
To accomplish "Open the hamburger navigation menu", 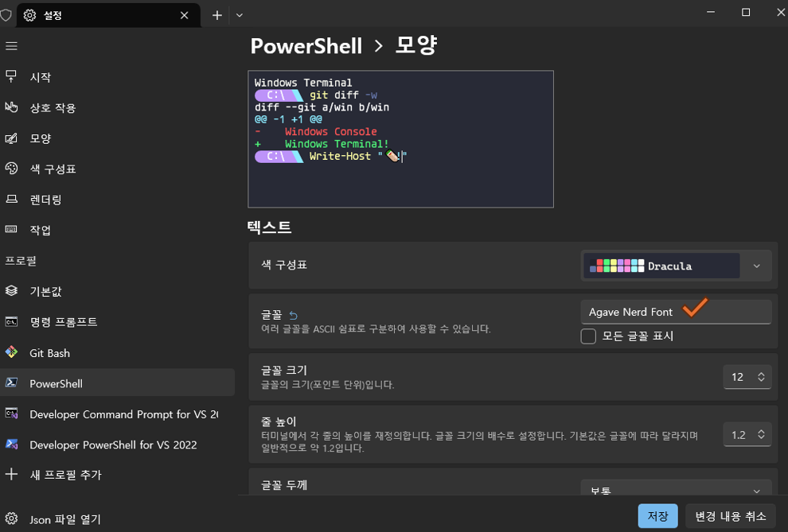I will click(11, 46).
